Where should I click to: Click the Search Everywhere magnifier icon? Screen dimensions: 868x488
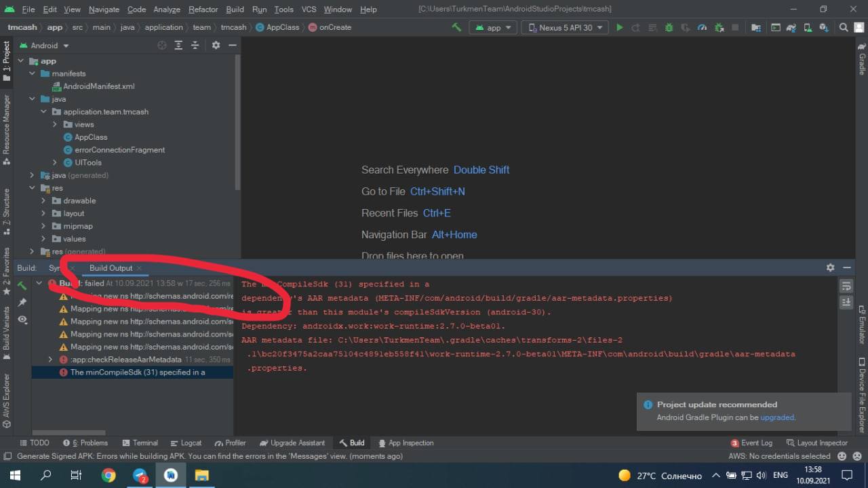click(x=844, y=27)
